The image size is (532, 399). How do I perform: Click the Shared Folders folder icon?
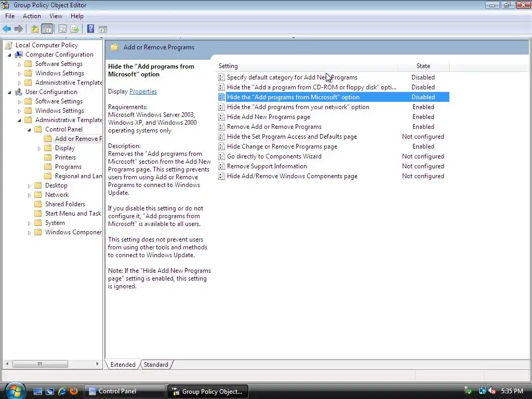[38, 204]
